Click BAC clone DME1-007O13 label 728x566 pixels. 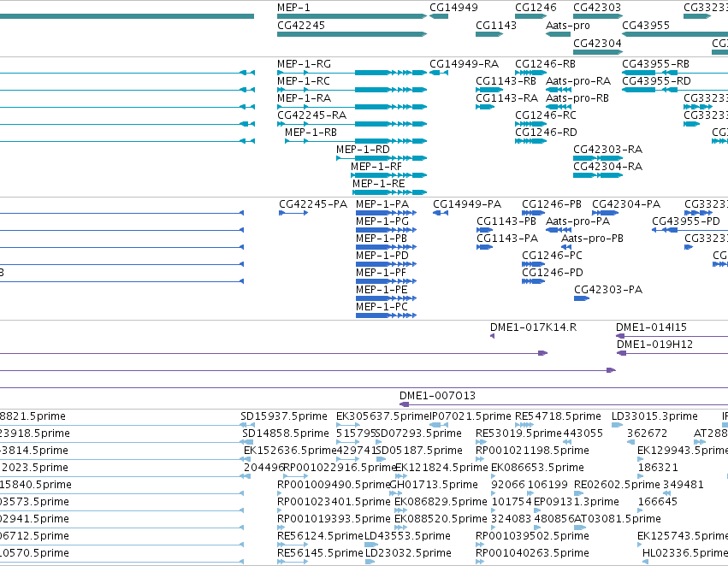(x=437, y=396)
